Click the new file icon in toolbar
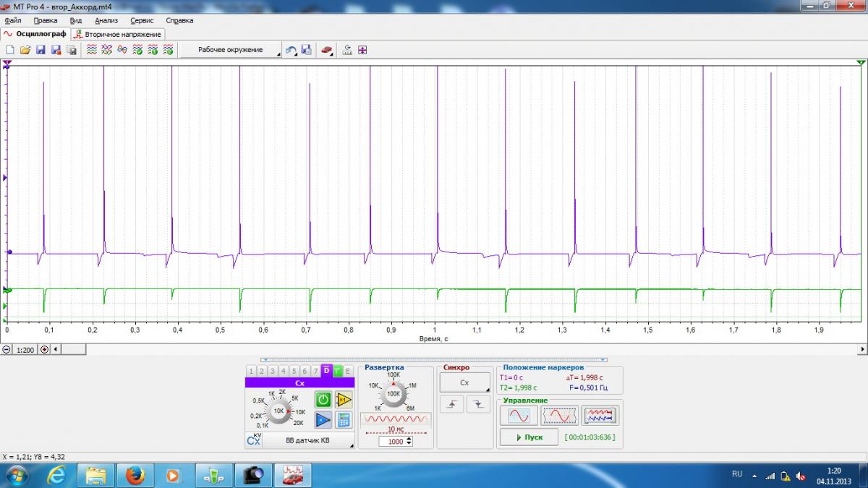The height and width of the screenshot is (488, 868). 9,50
